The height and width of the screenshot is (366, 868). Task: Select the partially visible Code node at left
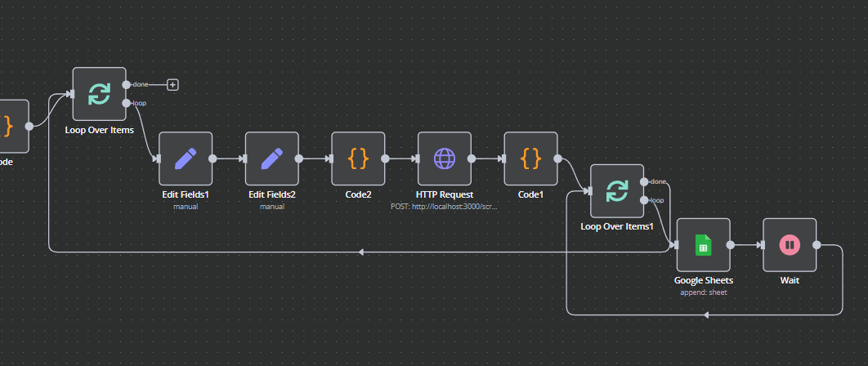[x=12, y=127]
